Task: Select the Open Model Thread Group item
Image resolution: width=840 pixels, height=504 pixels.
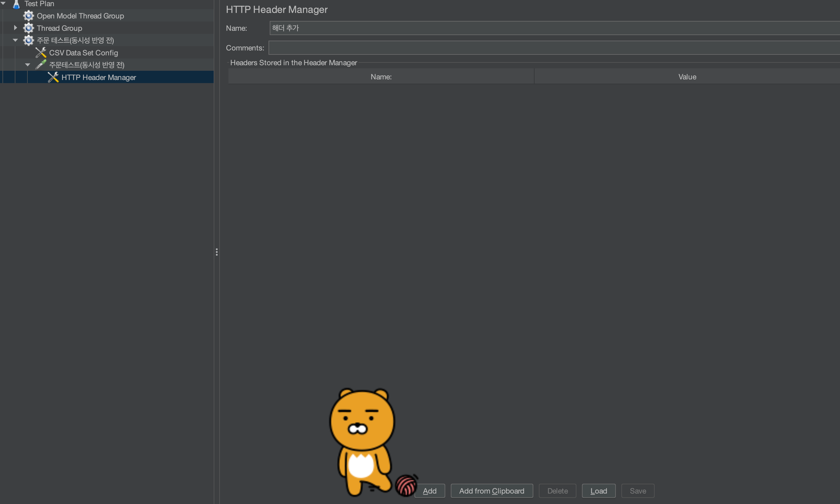Action: 80,16
